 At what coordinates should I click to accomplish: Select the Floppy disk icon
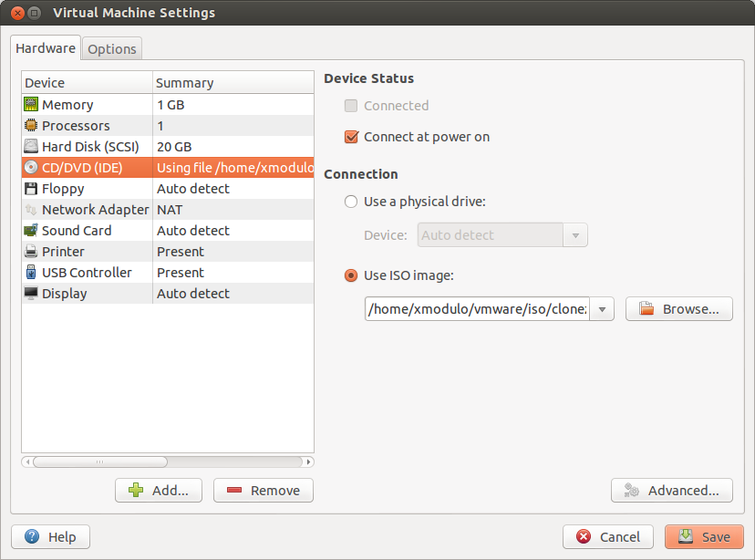tap(31, 188)
